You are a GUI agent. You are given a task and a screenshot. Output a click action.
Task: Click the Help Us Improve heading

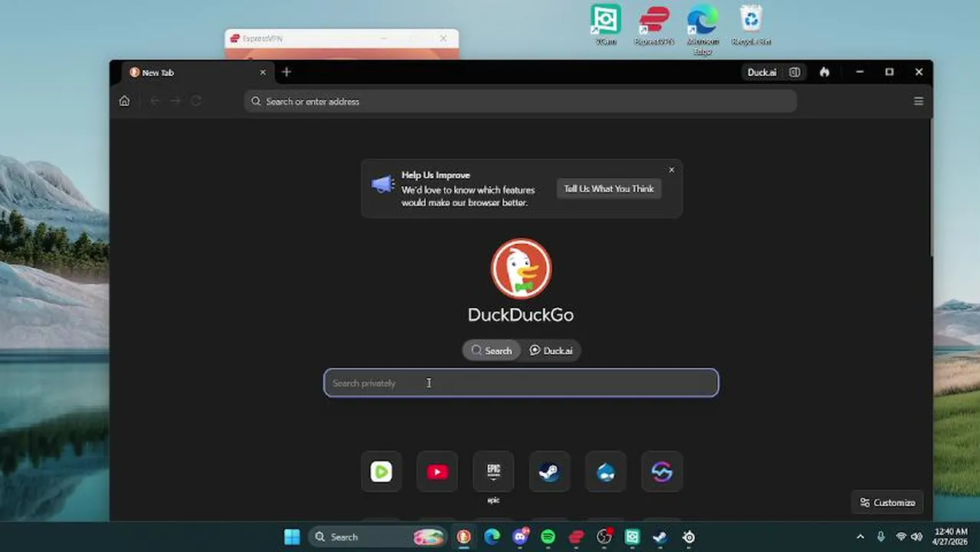pos(436,175)
